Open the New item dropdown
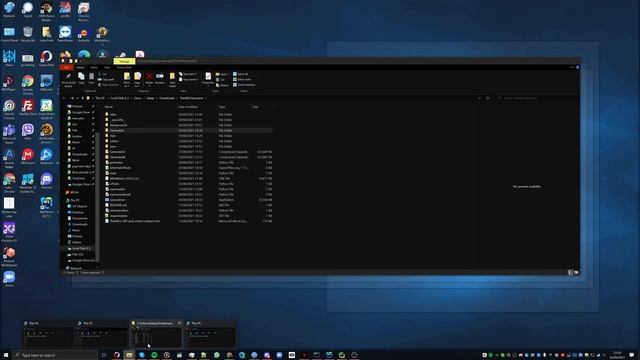 (188, 74)
